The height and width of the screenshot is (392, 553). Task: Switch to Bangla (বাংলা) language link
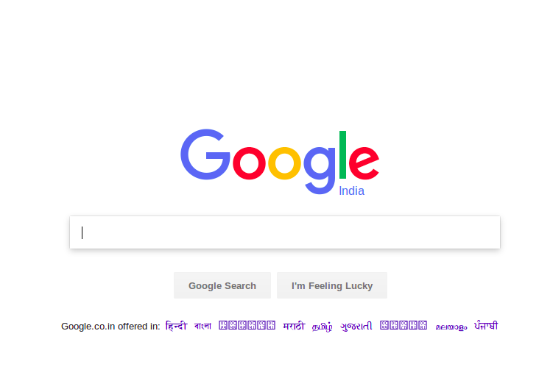click(202, 326)
